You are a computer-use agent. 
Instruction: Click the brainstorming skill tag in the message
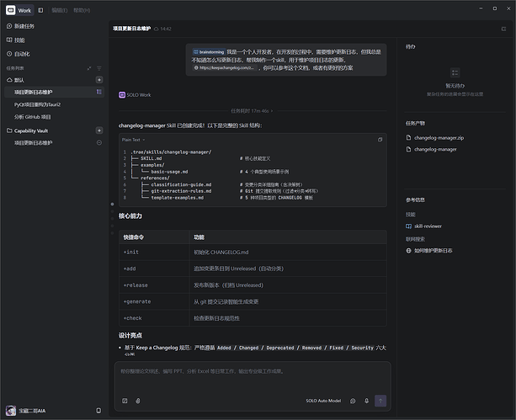coord(209,52)
